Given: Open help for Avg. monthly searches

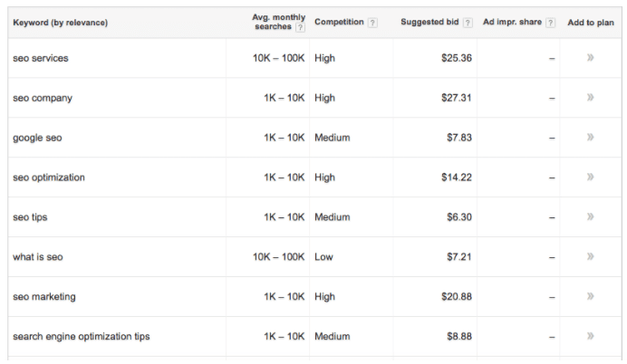Looking at the screenshot, I should [x=300, y=27].
